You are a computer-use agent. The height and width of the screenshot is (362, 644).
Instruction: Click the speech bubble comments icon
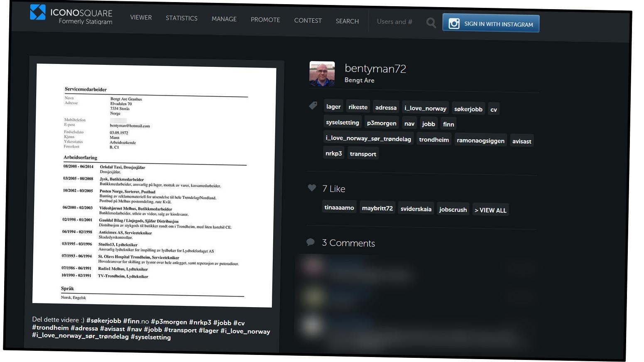click(x=310, y=242)
